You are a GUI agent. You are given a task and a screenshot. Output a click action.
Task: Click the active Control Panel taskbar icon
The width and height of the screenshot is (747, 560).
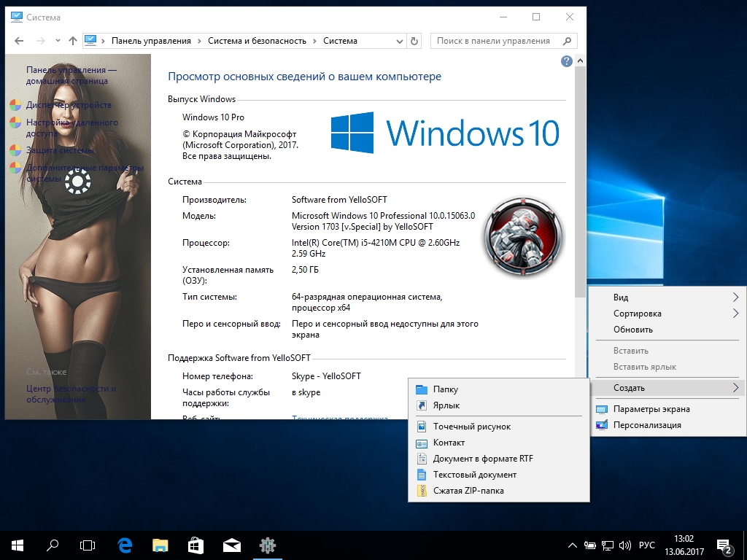click(267, 545)
